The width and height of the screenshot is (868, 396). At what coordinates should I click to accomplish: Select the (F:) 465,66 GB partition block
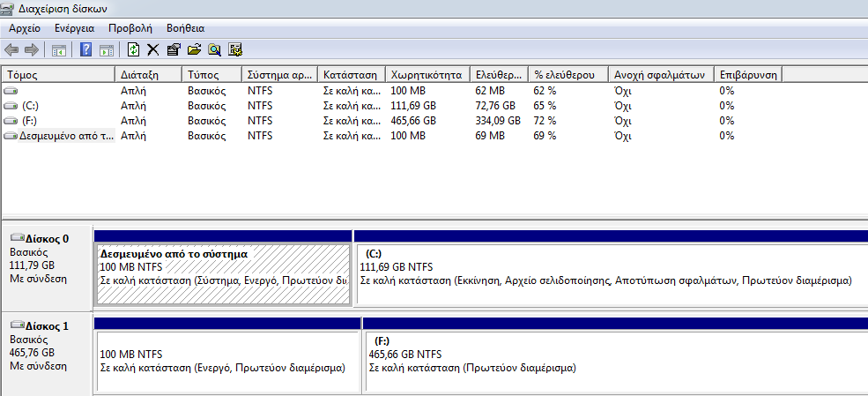pyautogui.click(x=616, y=361)
